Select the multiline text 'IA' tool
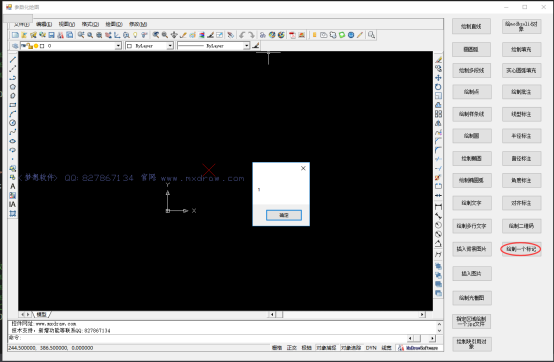Viewport: 554px width, 362px height. (x=13, y=204)
